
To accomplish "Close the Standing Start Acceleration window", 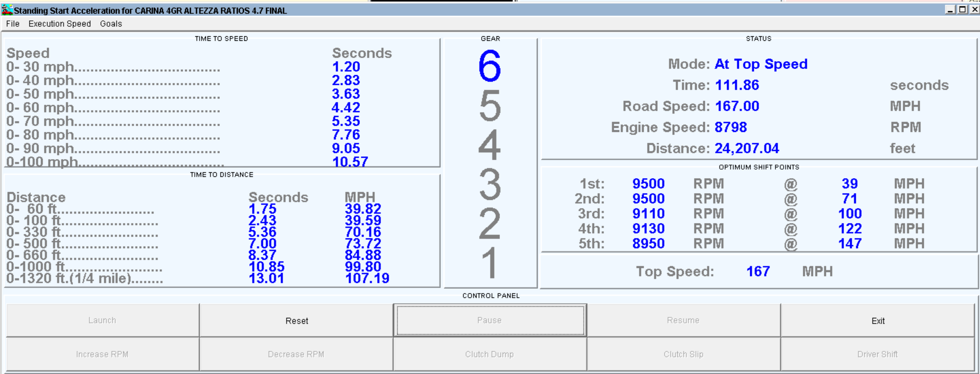I will click(974, 10).
